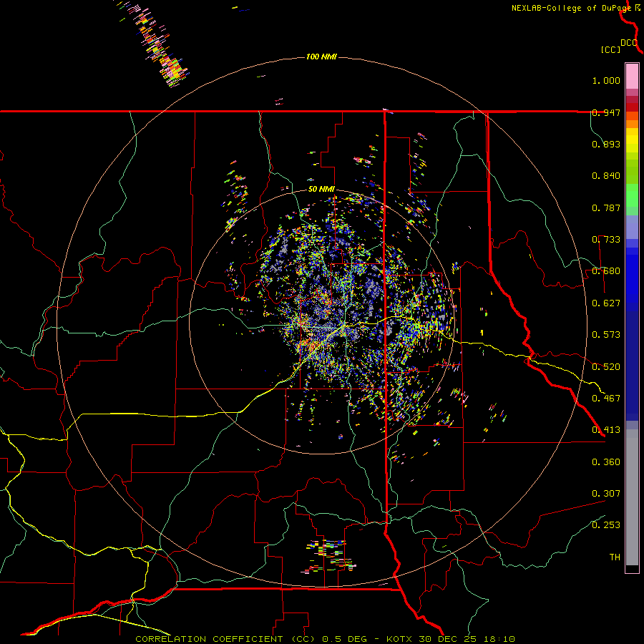Screen dimensions: 644x644
Task: Pick the pink segment atop the color bar
Action: pyautogui.click(x=632, y=77)
